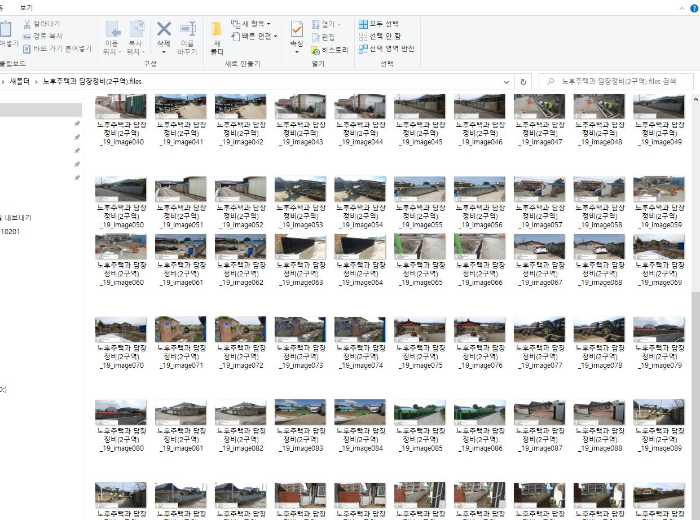Open the Easy access (빠른 연결) dropdown
Viewport: 700px width, 520px height.
(275, 37)
